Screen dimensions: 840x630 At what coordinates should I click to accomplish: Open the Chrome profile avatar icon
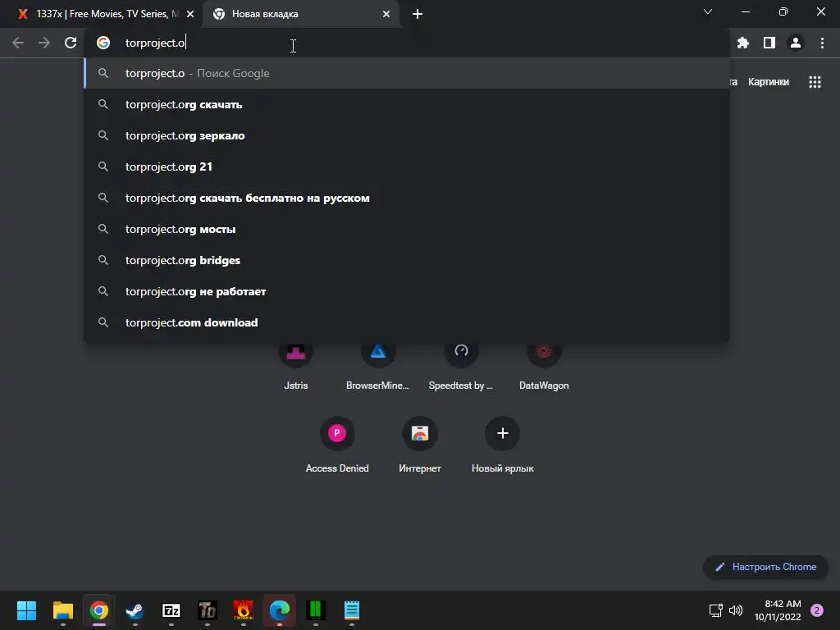795,43
